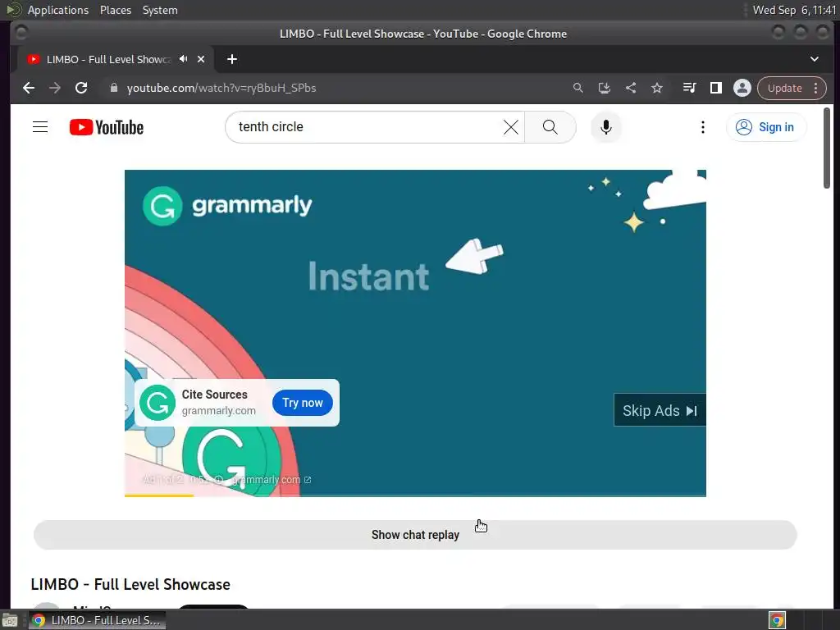Image resolution: width=840 pixels, height=630 pixels.
Task: Click the video title LIMBO - Full Level Showcase
Action: point(130,584)
